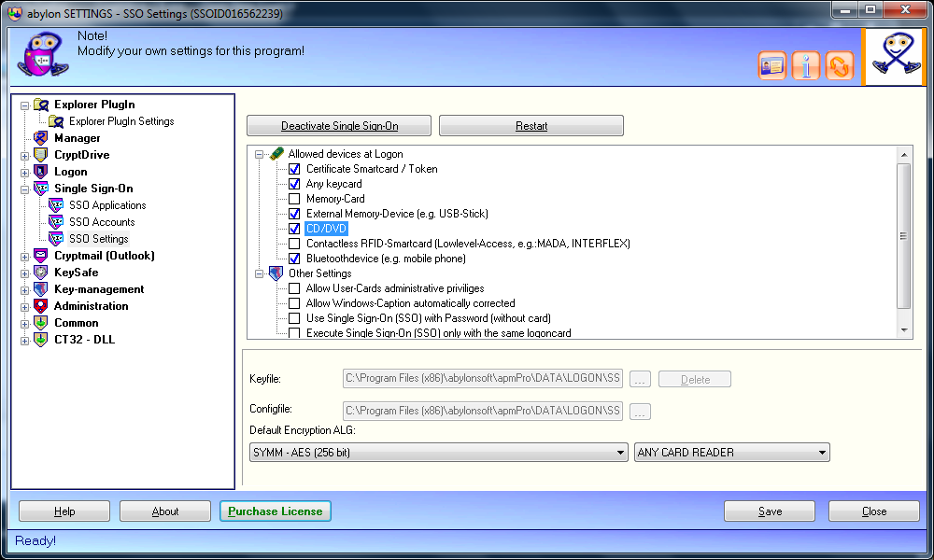Collapse the Single Sign-On node
Image resolution: width=934 pixels, height=560 pixels.
tap(24, 189)
